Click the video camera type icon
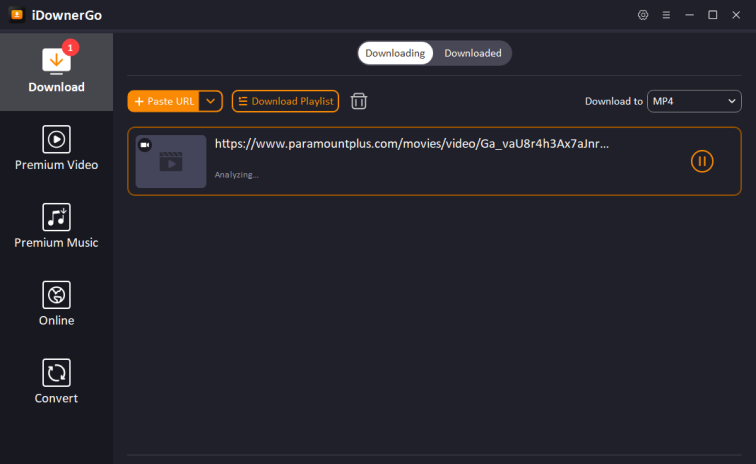The width and height of the screenshot is (756, 464). (145, 145)
